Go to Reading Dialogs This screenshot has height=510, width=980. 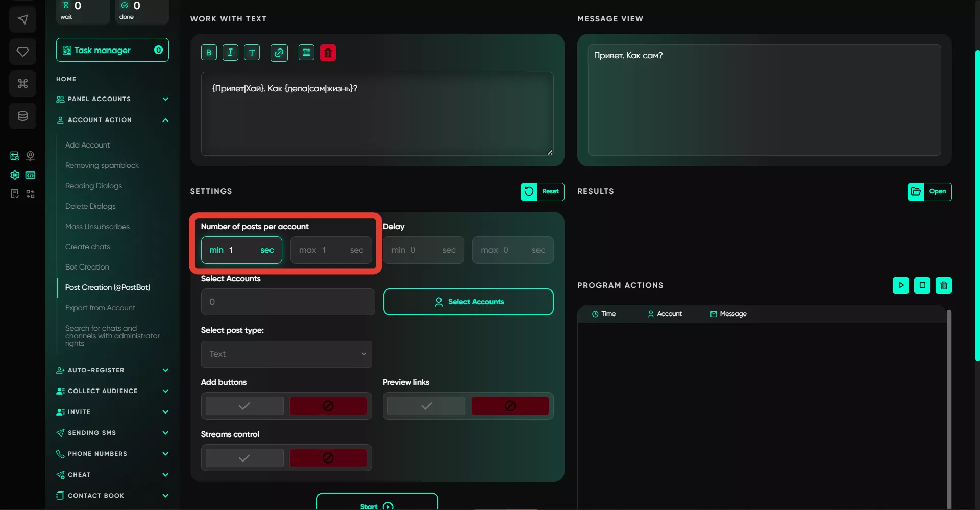93,186
